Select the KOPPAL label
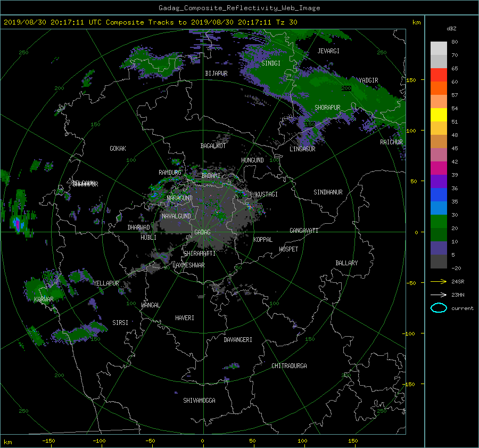The height and width of the screenshot is (448, 479). (x=263, y=240)
